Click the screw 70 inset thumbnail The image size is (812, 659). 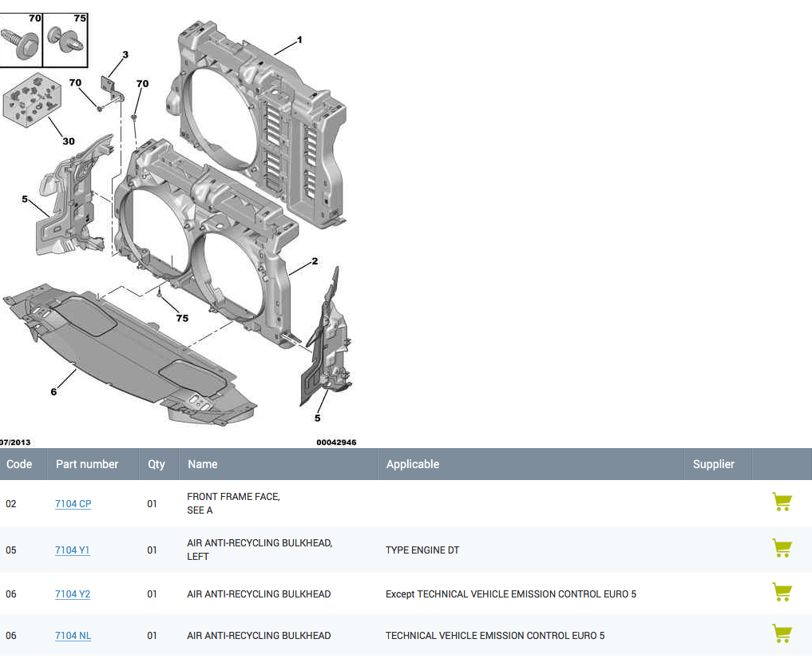pyautogui.click(x=21, y=40)
